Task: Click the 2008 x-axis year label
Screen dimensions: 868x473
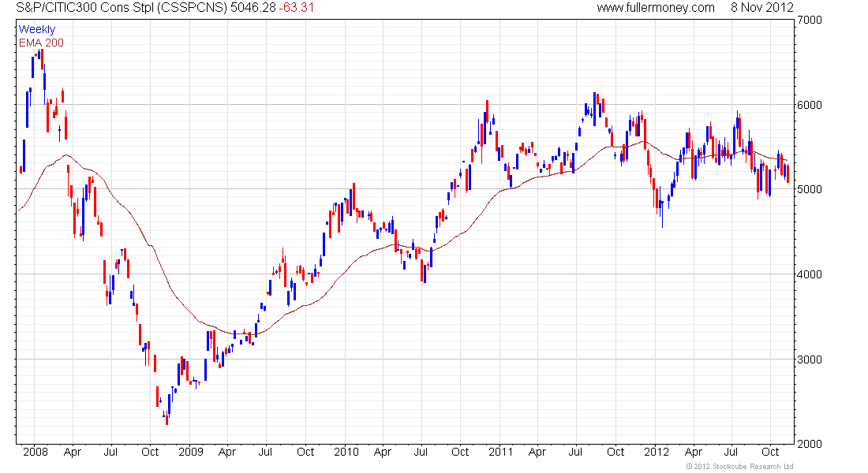Action: (x=36, y=452)
